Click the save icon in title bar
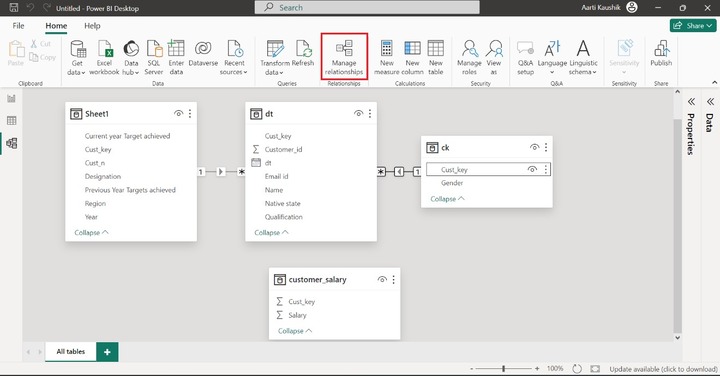 (x=14, y=8)
